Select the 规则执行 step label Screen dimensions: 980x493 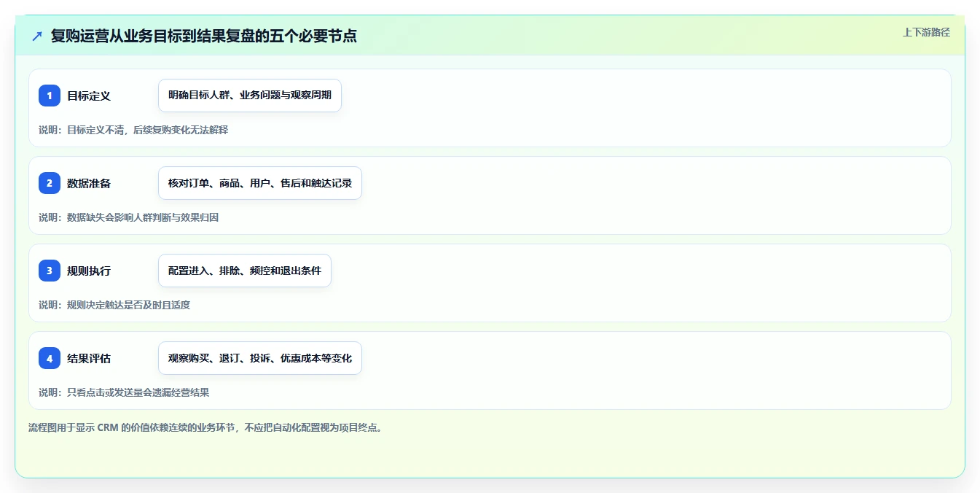[89, 271]
